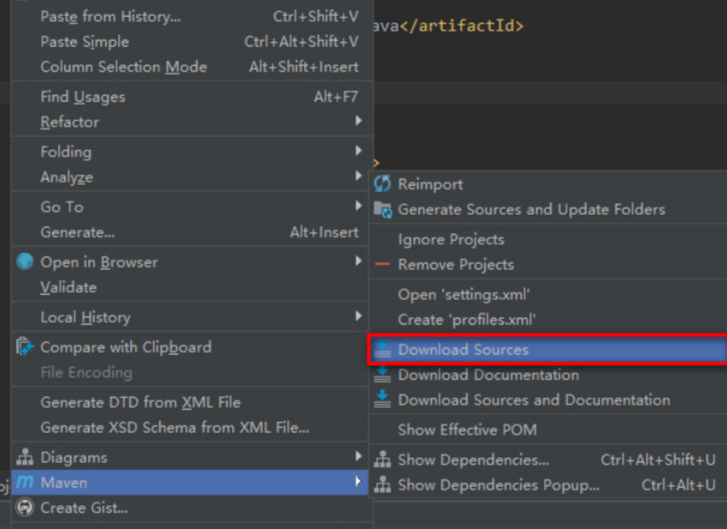Toggle Column Selection Mode
Image resolution: width=727 pixels, height=529 pixels.
(x=192, y=67)
